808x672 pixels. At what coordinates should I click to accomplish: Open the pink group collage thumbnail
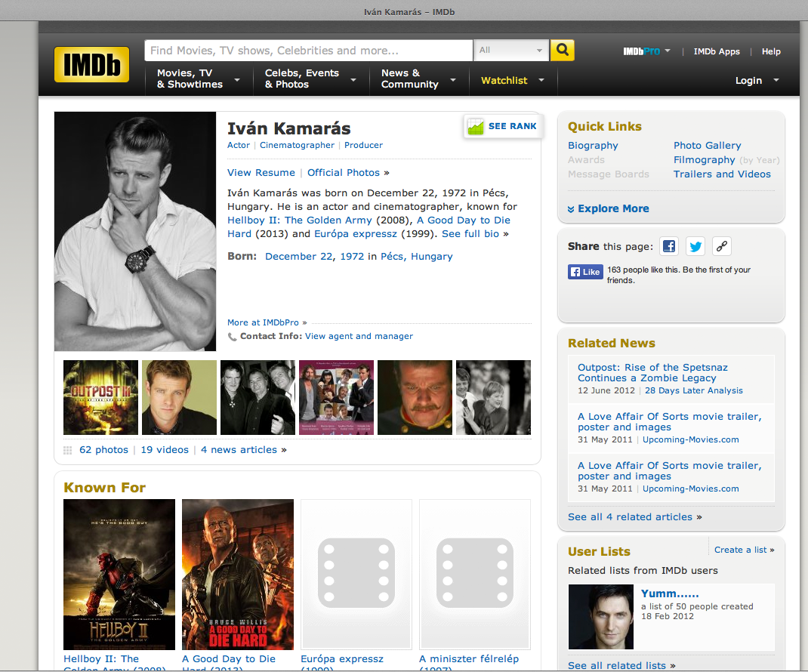(337, 397)
